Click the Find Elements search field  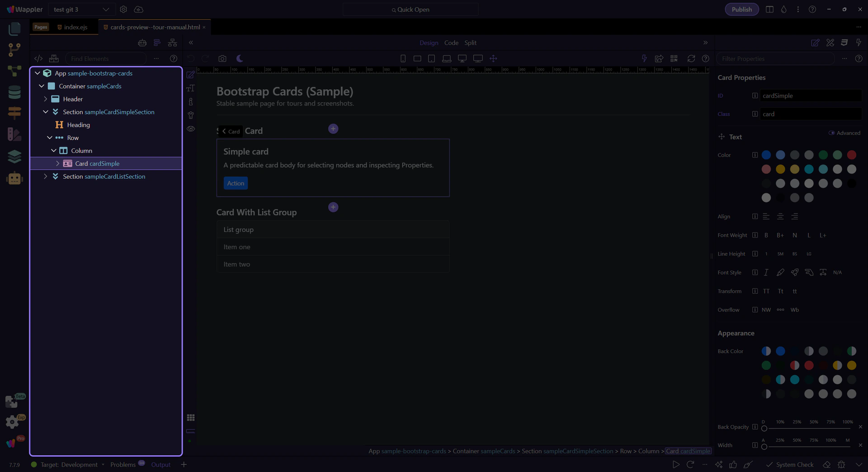point(106,59)
